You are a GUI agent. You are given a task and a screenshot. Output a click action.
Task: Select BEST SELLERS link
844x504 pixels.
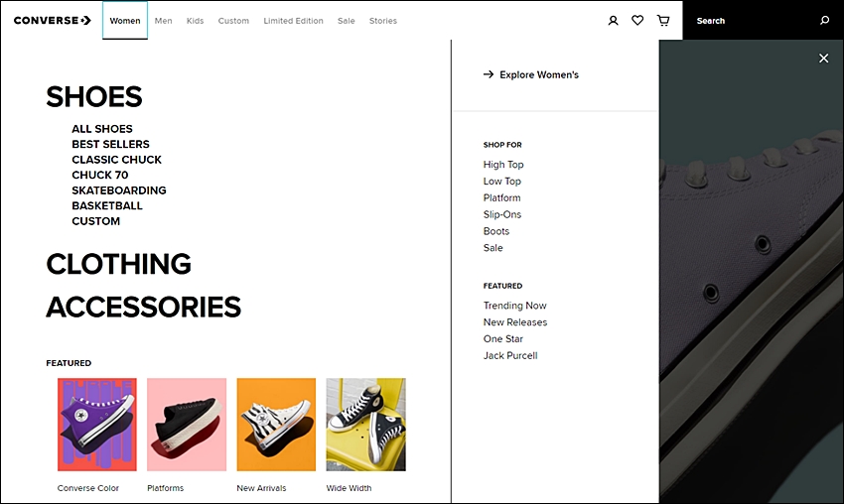(111, 144)
